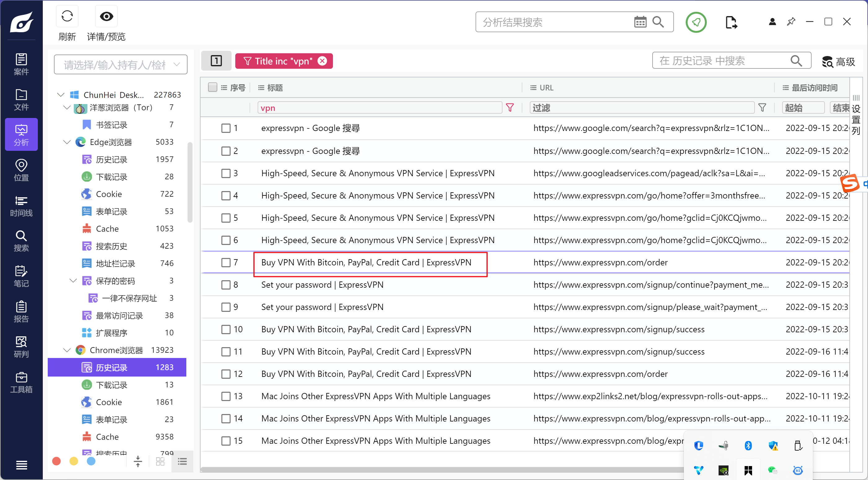The width and height of the screenshot is (868, 480).
Task: Open the 持有人/检材 selection dropdown
Action: tap(121, 64)
